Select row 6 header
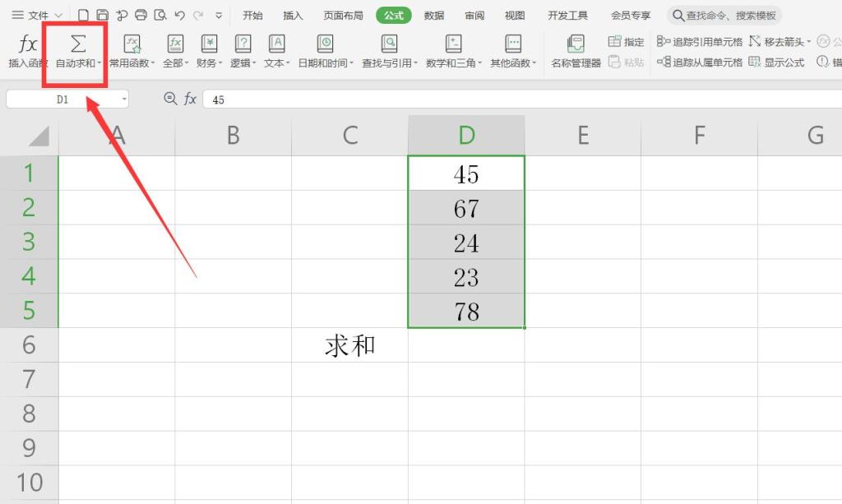This screenshot has width=842, height=504. [29, 345]
